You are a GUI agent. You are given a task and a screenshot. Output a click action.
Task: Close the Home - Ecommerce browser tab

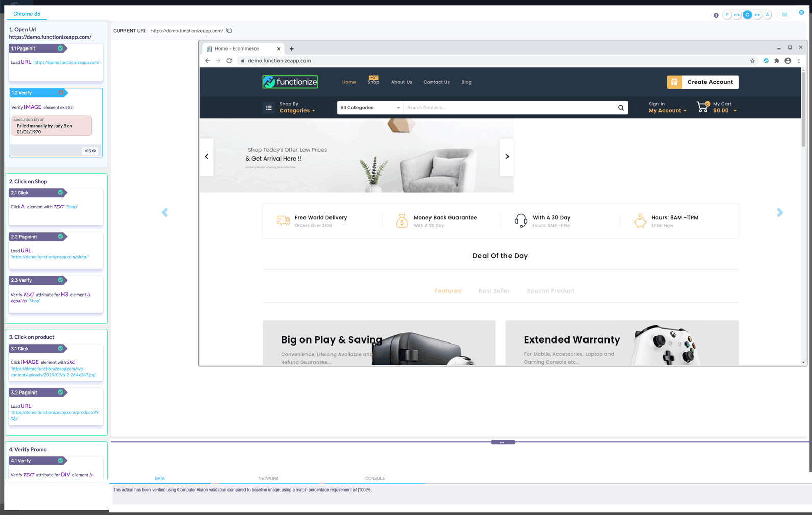278,49
